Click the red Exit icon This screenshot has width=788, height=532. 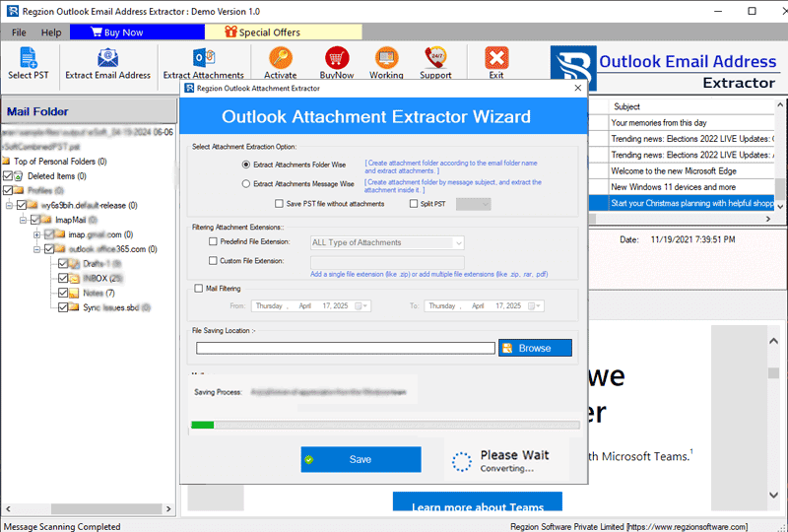pyautogui.click(x=496, y=58)
